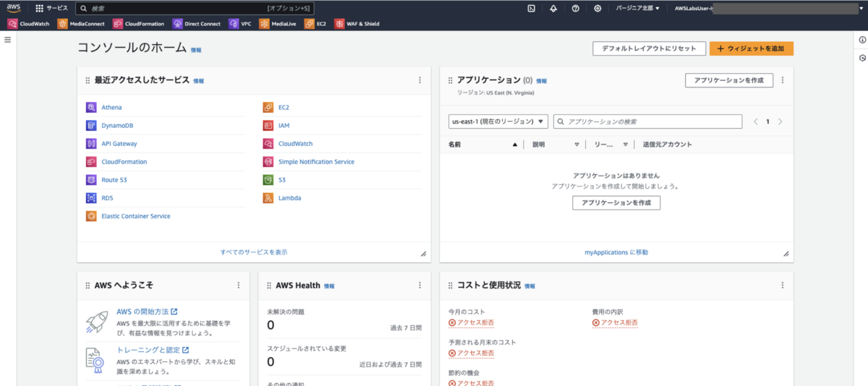Click the history clock icon on the right edge
The height and width of the screenshot is (386, 868).
tap(862, 58)
